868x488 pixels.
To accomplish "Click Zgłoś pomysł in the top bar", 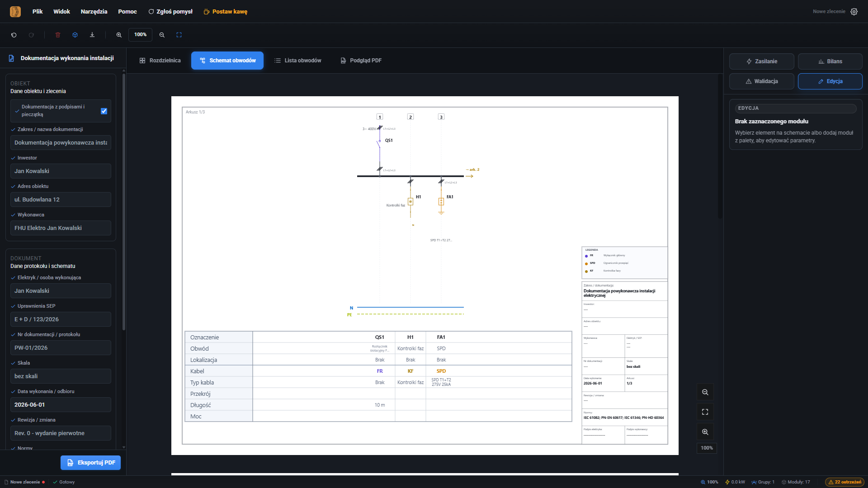I will point(170,12).
